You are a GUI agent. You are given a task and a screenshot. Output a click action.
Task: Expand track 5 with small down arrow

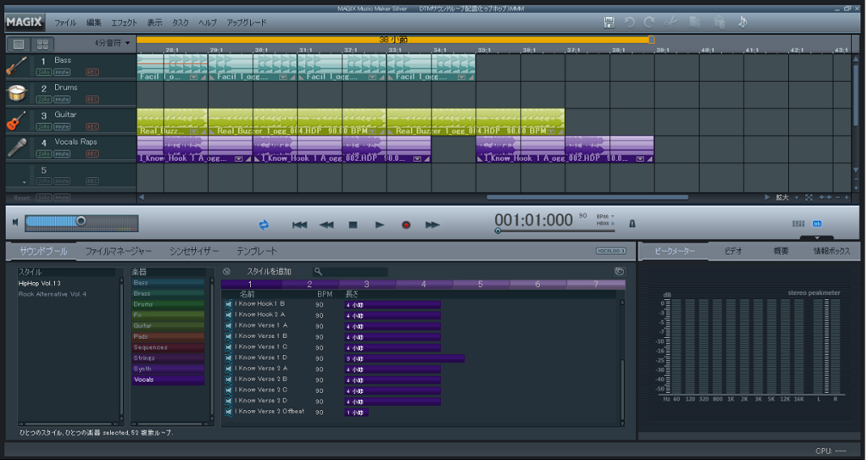coord(24,182)
